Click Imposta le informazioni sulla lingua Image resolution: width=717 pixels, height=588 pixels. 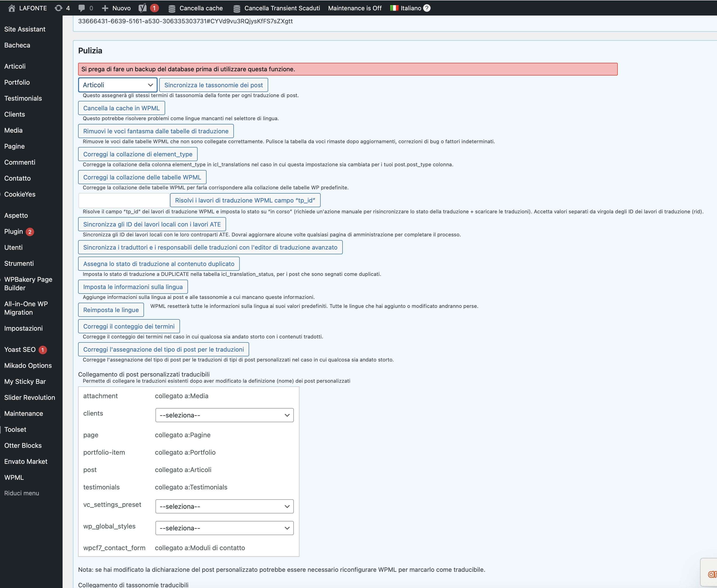pyautogui.click(x=133, y=287)
